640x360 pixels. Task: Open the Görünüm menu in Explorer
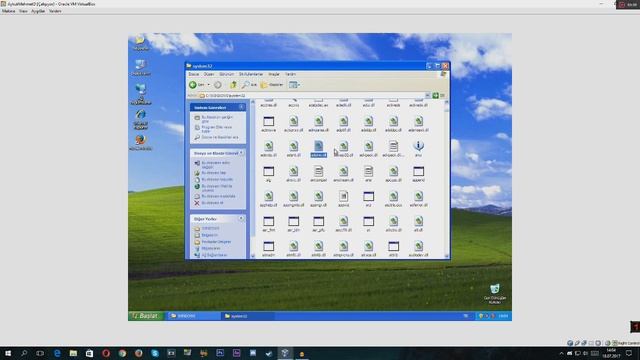pyautogui.click(x=227, y=74)
